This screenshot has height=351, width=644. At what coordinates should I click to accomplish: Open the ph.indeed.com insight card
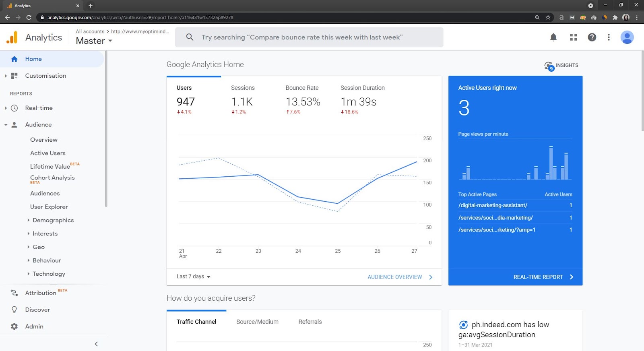pos(515,330)
